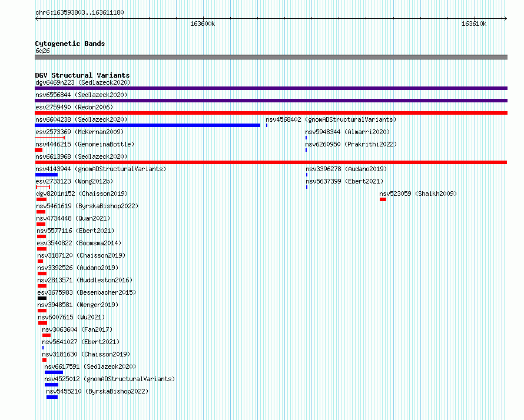This screenshot has width=524, height=420.
Task: Open variant nsv5461619 (ByrskaBishop2022)
Action: coord(87,206)
